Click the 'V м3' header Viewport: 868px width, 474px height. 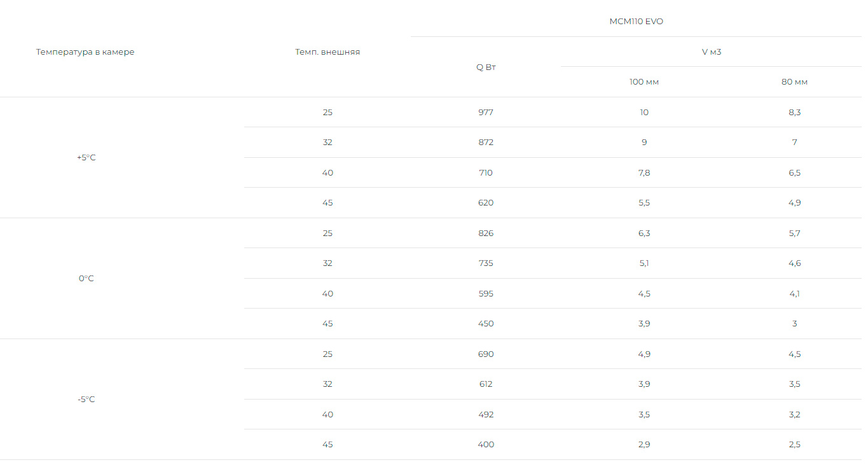tap(711, 52)
